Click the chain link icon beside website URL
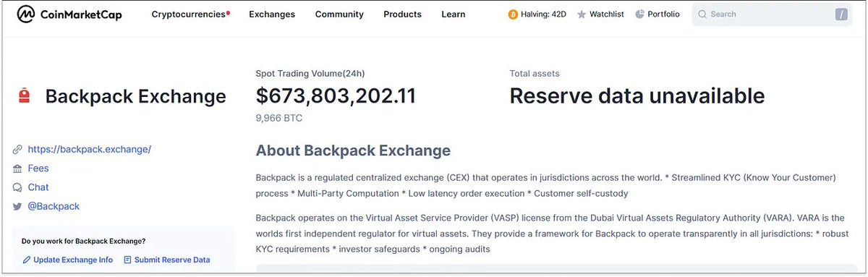This screenshot has height=277, width=868. [17, 150]
